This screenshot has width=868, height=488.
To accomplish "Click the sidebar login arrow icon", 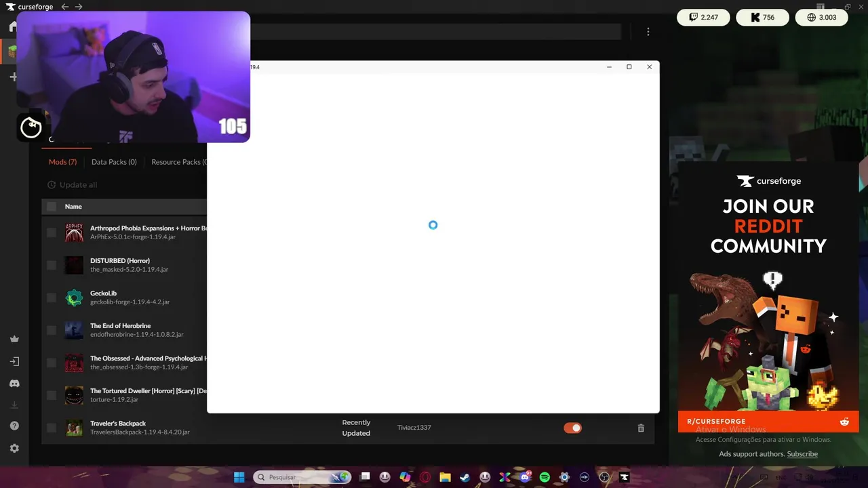I will 14,361.
